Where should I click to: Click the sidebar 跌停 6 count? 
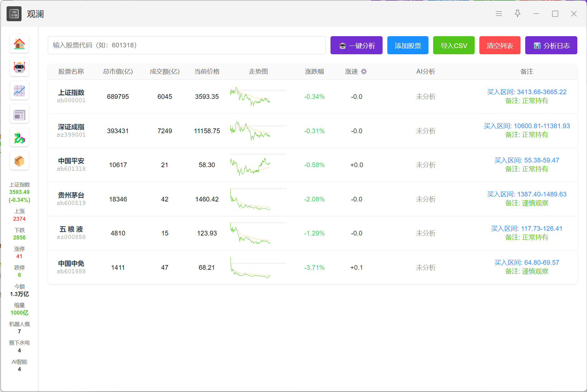[19, 271]
